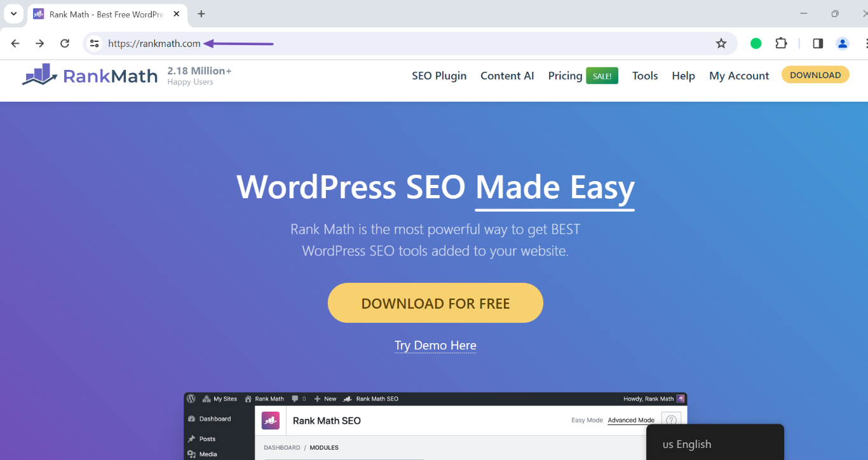Restore down the browser window

[x=835, y=13]
